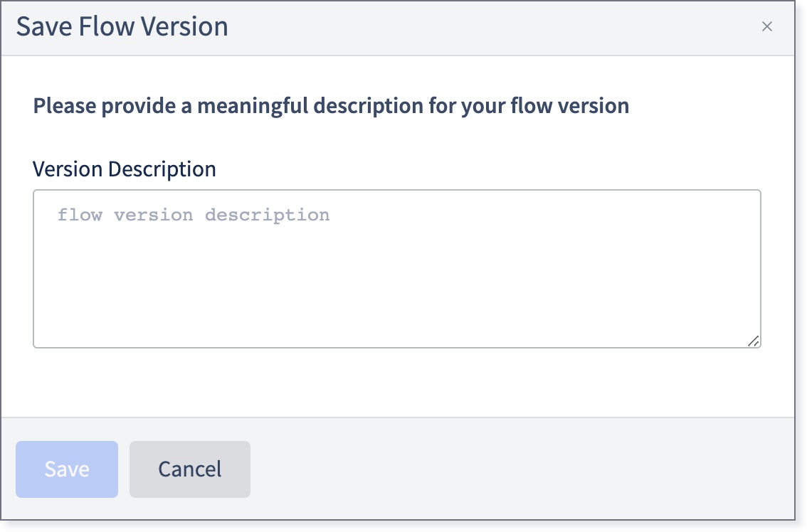Click 'flow version' at end of heading

tap(570, 106)
